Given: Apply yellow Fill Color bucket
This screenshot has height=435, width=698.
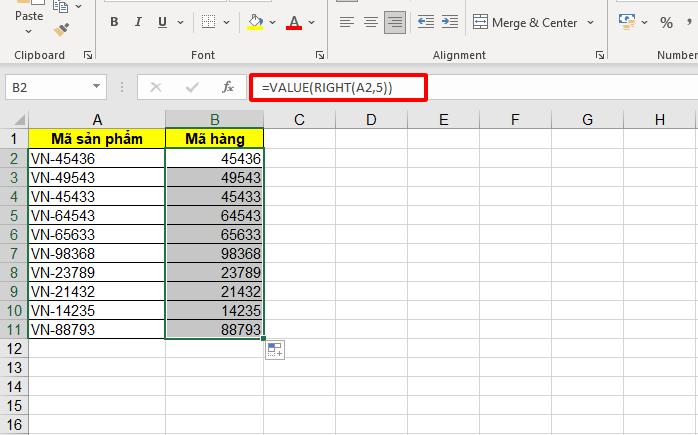Looking at the screenshot, I should (256, 22).
